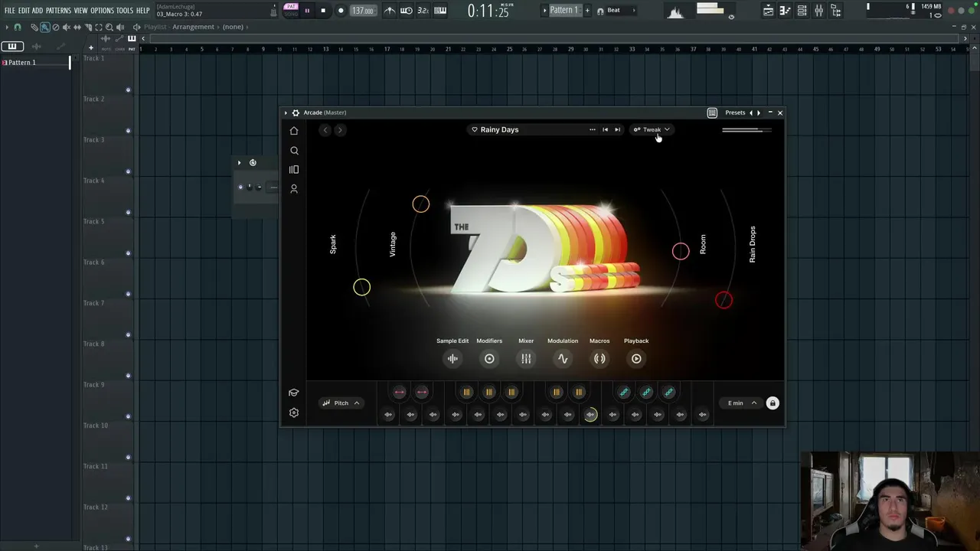Select the zoom tool in Playlist toolbar
This screenshot has width=980, height=551.
point(109,27)
